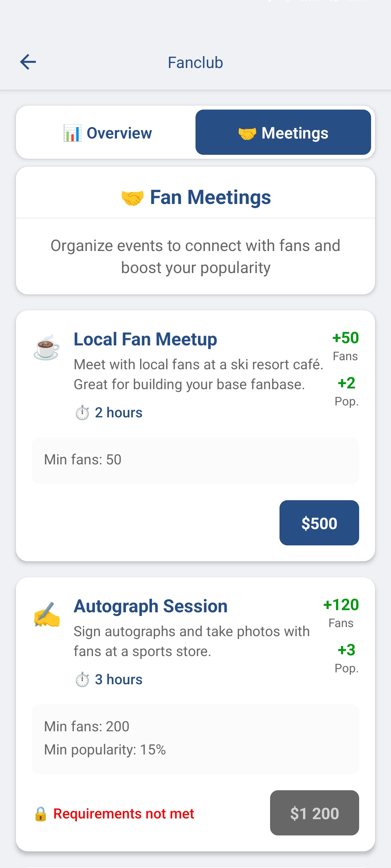Viewport: 391px width, 868px height.
Task: Open the Local Fan Meetup title
Action: click(145, 339)
